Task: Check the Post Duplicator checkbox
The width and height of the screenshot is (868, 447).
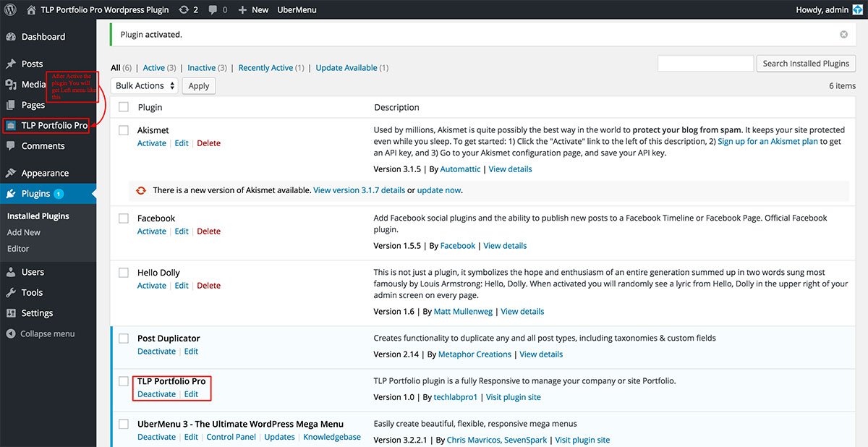Action: 123,339
